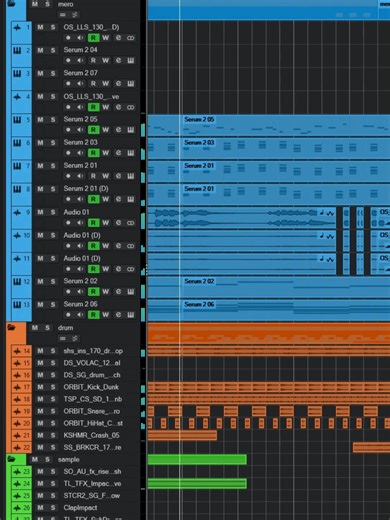Collapse the drum folder track
Image resolution: width=390 pixels, height=520 pixels.
pyautogui.click(x=11, y=328)
